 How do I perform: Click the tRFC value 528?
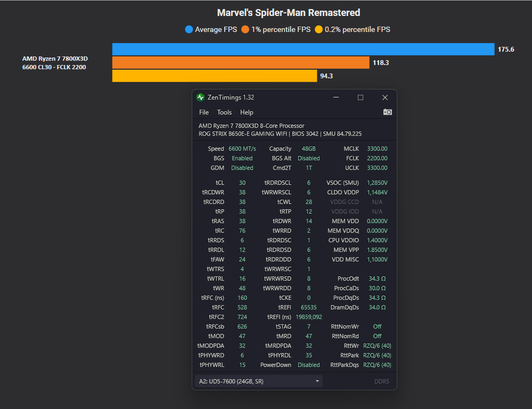(x=242, y=307)
